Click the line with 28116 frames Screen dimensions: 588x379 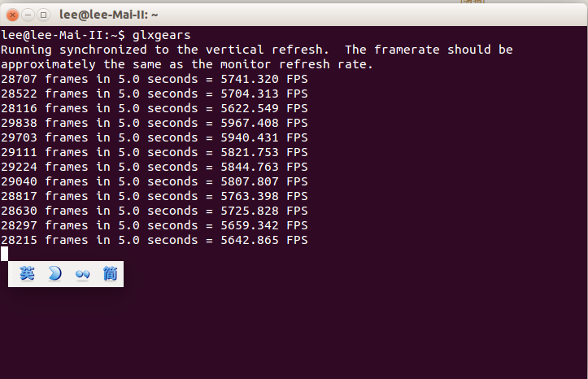(155, 108)
